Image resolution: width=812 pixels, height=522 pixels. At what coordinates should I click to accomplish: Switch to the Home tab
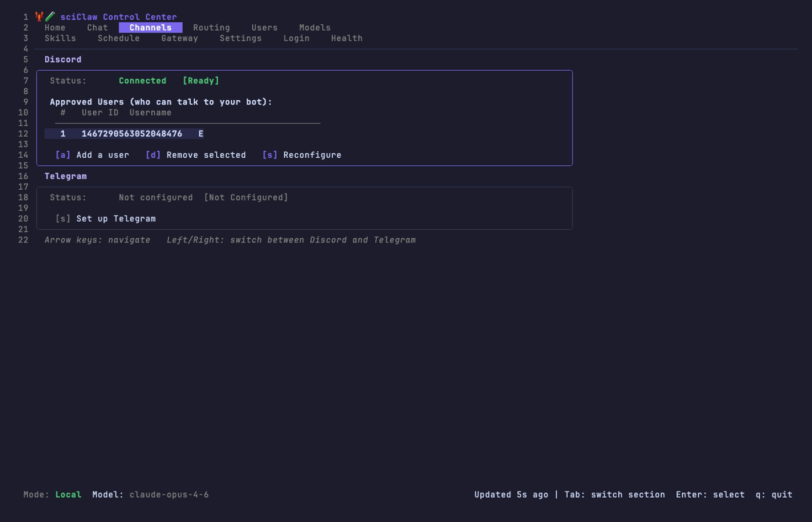[55, 27]
